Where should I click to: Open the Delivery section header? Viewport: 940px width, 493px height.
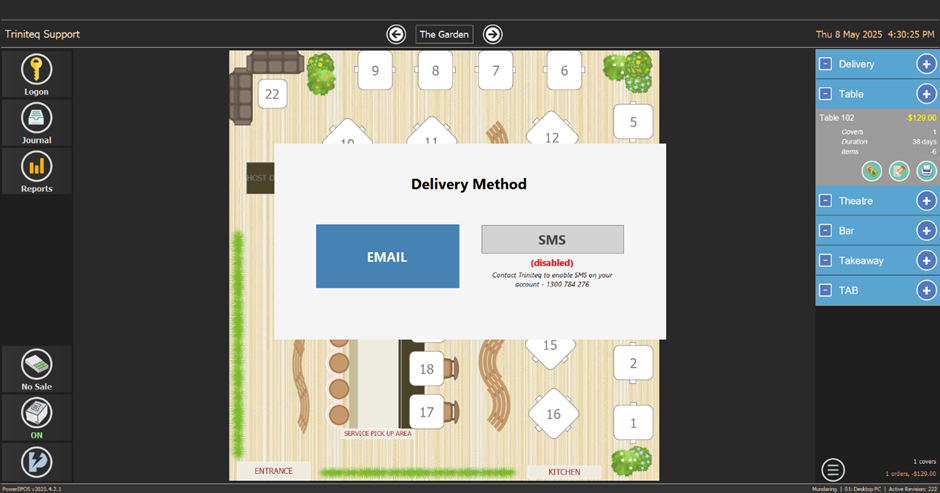click(877, 64)
